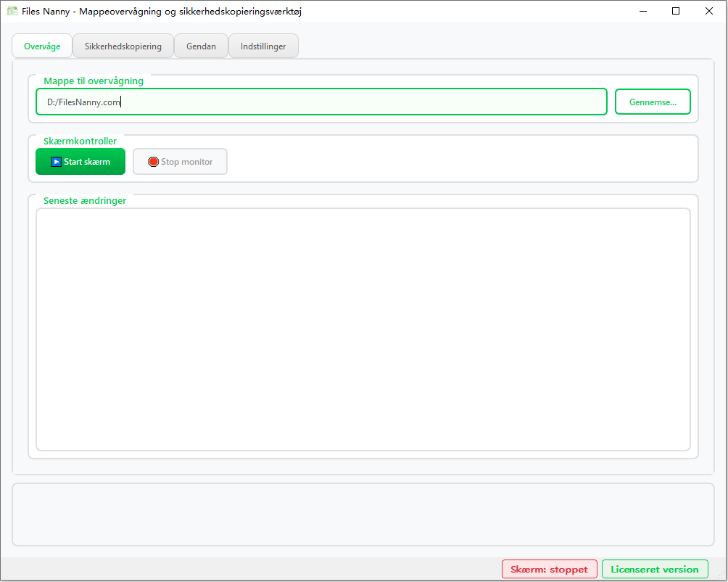Click the red stop icon on Stop monitor
This screenshot has height=582, width=728.
click(x=153, y=161)
